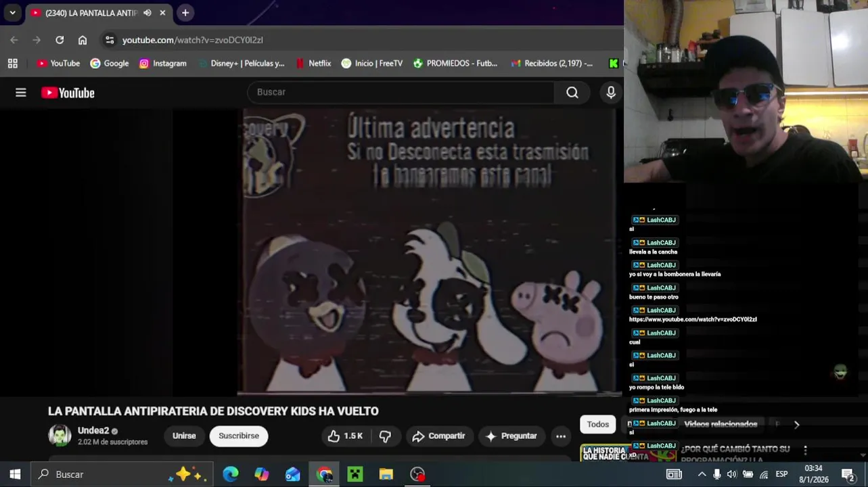Image resolution: width=868 pixels, height=487 pixels.
Task: Open a new Chrome tab
Action: click(x=185, y=13)
